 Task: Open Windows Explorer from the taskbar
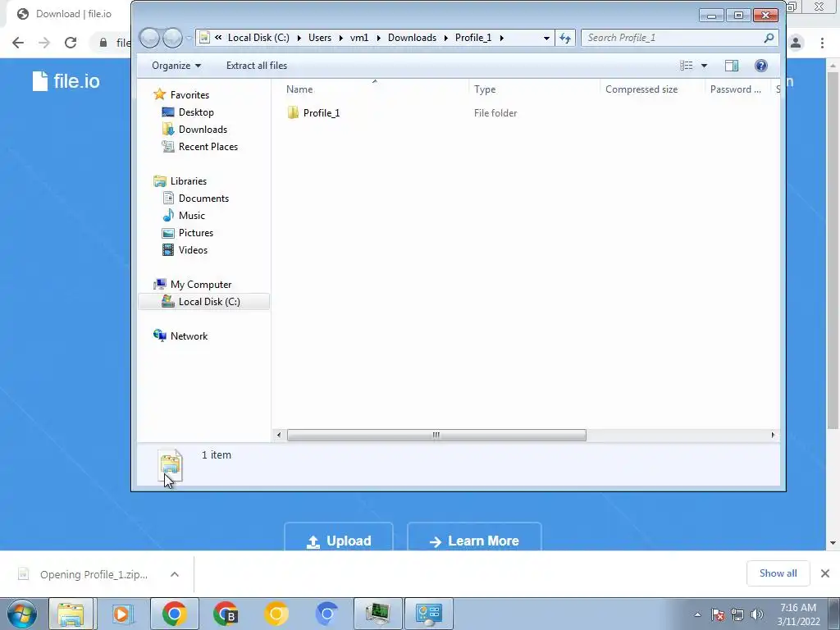point(71,614)
